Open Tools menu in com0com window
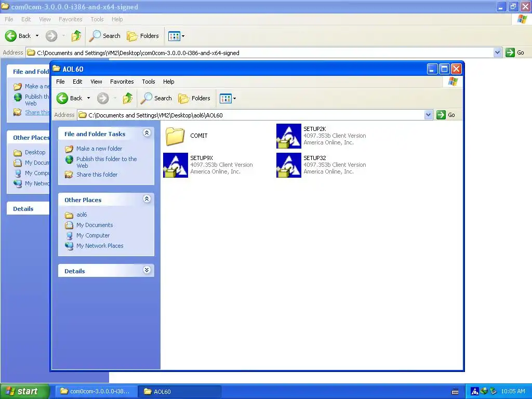The height and width of the screenshot is (399, 532). [x=97, y=19]
